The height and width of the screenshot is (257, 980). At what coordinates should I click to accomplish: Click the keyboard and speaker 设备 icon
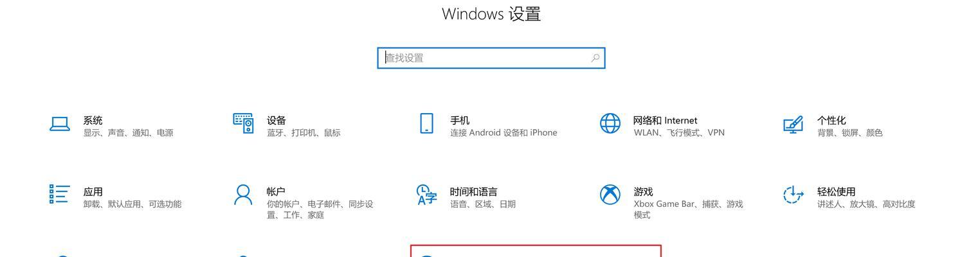point(243,123)
